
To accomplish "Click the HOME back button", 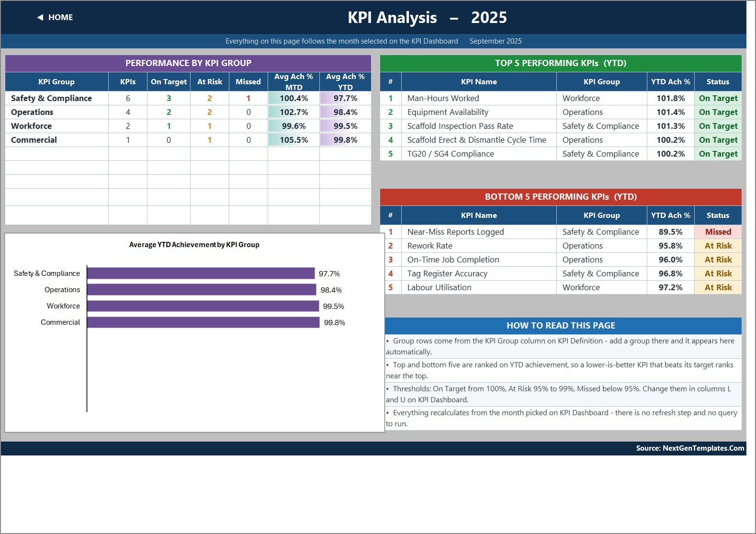I will tap(55, 17).
